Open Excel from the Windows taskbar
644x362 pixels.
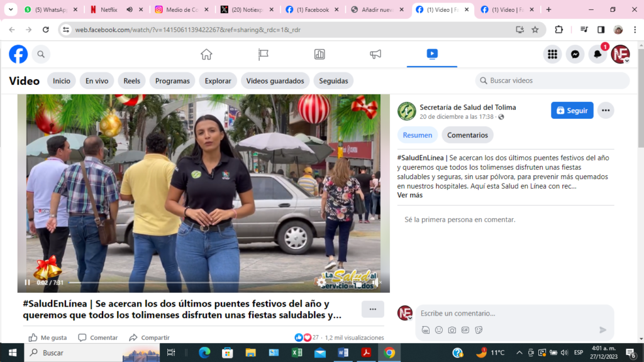pos(296,353)
